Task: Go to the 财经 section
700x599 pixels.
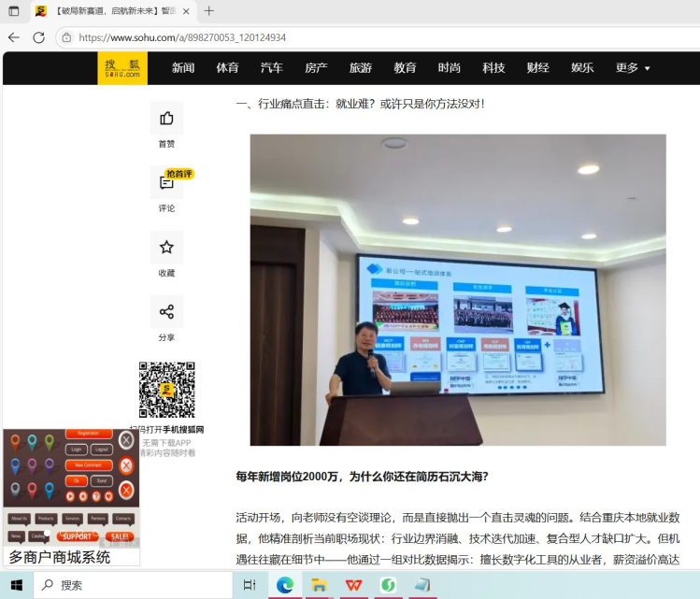Action: tap(537, 68)
